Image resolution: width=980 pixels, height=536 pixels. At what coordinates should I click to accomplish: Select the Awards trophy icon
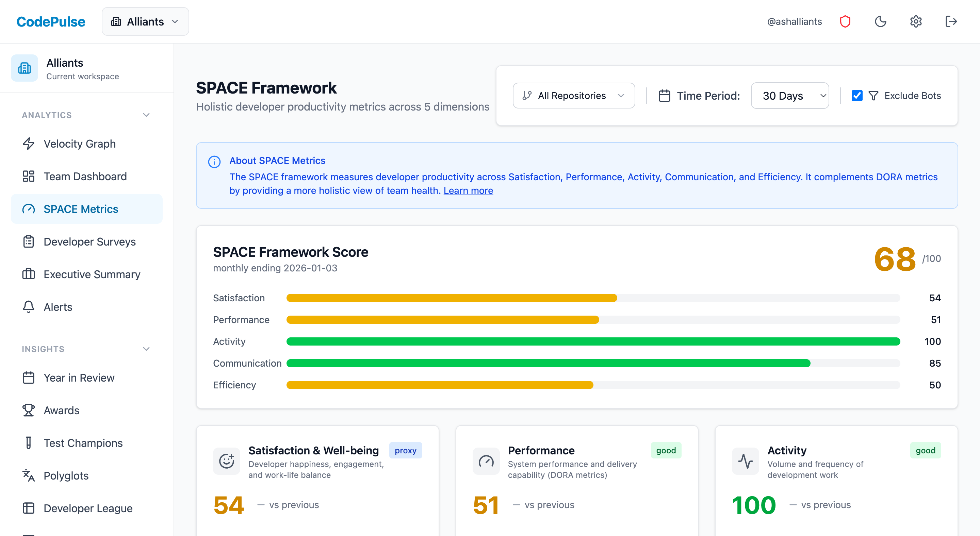(29, 410)
